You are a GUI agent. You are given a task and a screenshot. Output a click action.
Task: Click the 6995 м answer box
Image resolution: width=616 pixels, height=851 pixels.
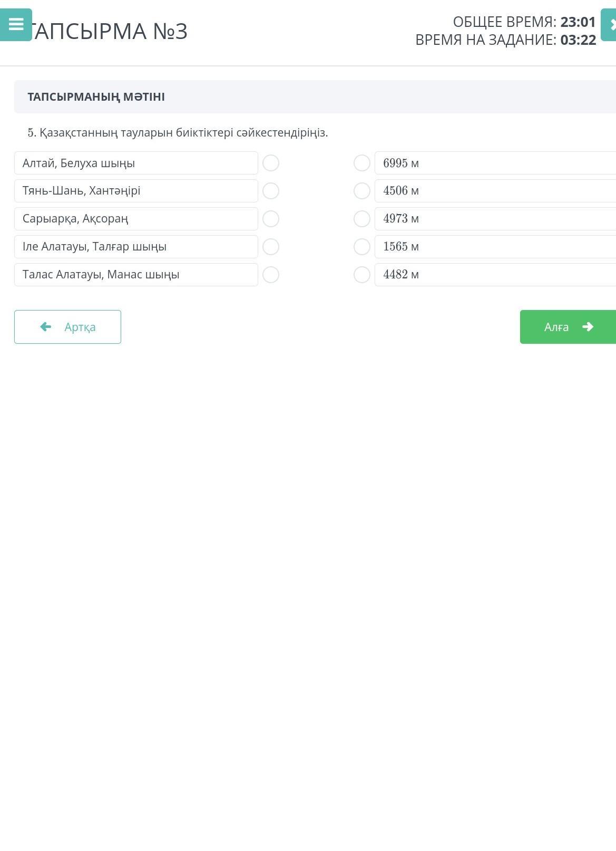pos(495,163)
